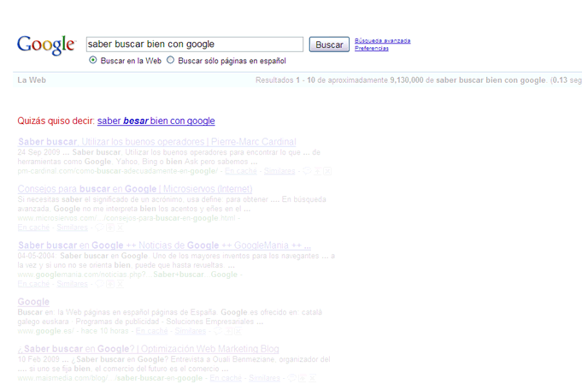Click URL text 'www.google.es/ - hace 10 horas'

(73, 331)
